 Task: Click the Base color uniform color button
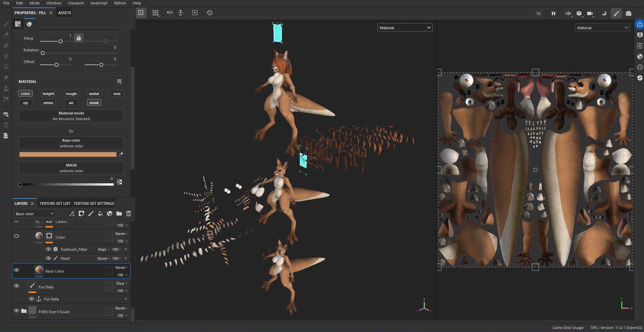pos(71,143)
